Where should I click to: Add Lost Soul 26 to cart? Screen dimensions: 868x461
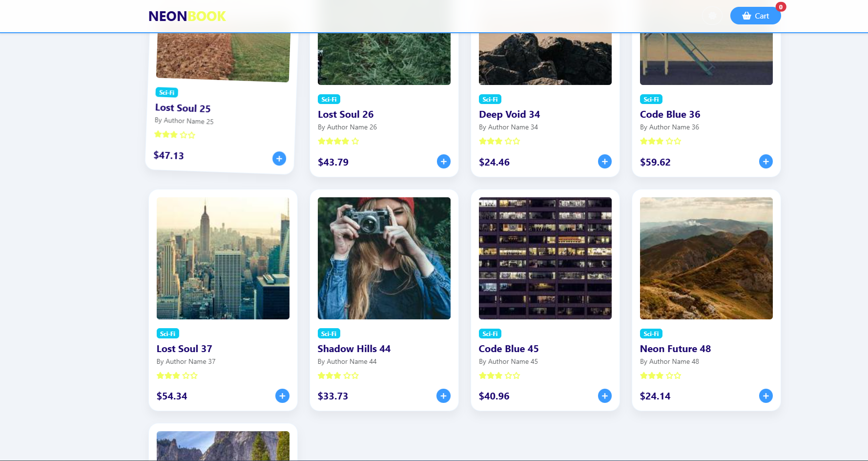(443, 162)
